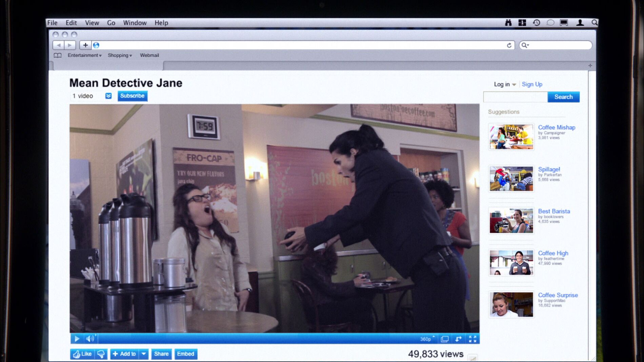
Task: Open the View menu
Action: pyautogui.click(x=92, y=23)
